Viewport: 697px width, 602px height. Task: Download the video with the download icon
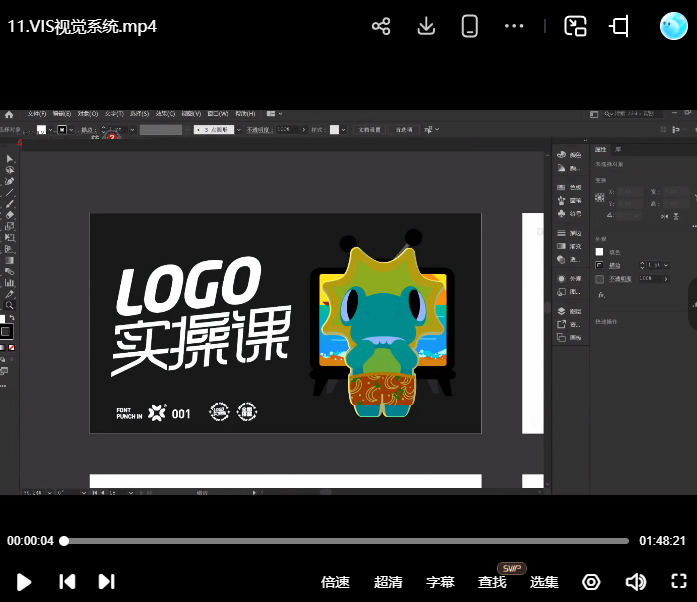pos(426,27)
